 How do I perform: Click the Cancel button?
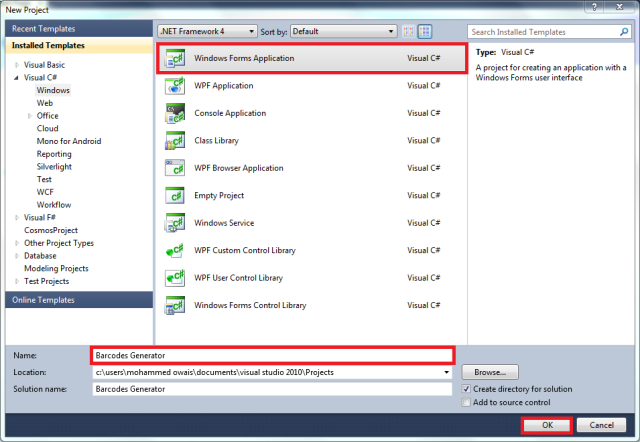[601, 425]
